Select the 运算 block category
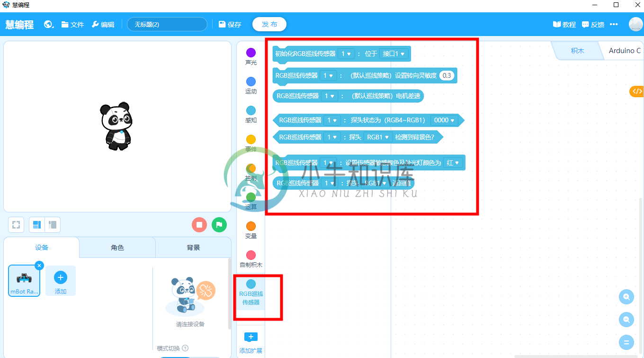644x358 pixels. 251,201
